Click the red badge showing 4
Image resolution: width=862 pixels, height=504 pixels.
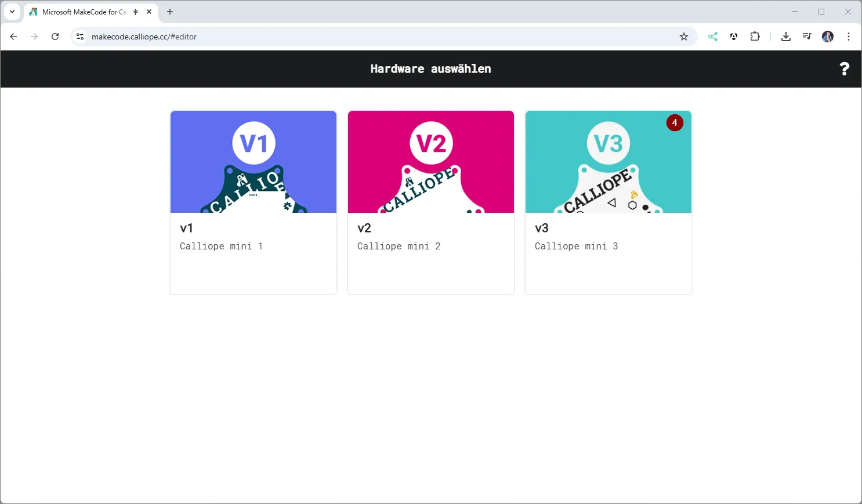click(x=675, y=123)
